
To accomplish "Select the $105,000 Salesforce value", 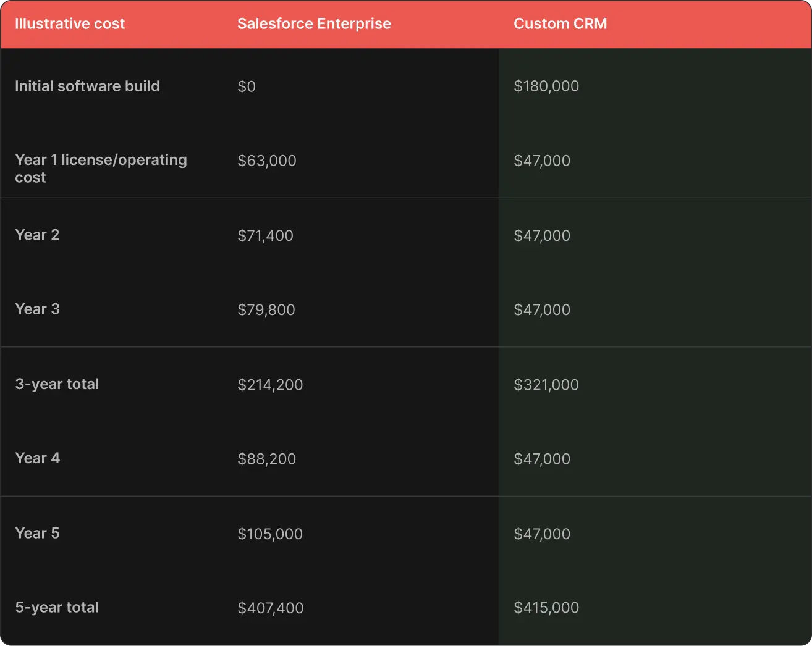I will [270, 534].
